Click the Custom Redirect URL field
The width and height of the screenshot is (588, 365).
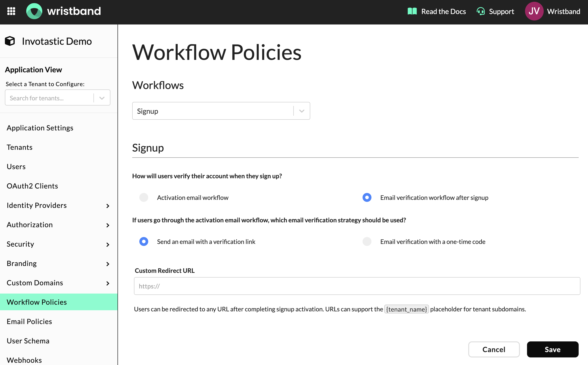[x=357, y=286]
